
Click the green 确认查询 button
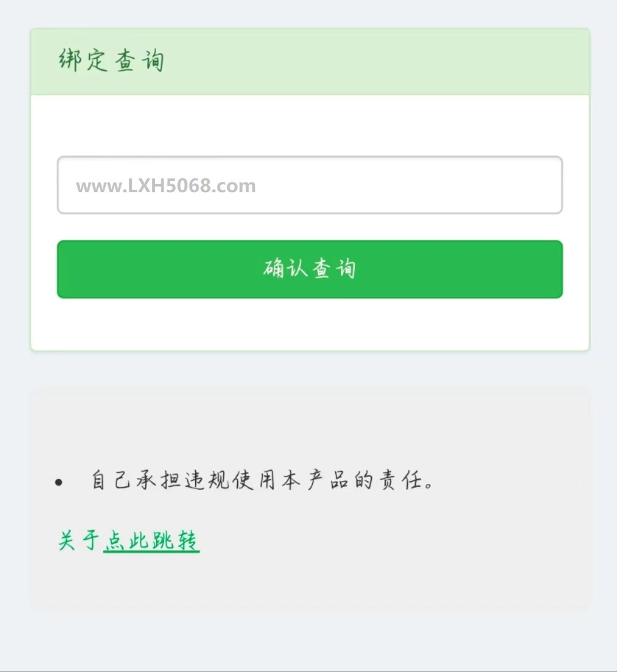(x=309, y=269)
